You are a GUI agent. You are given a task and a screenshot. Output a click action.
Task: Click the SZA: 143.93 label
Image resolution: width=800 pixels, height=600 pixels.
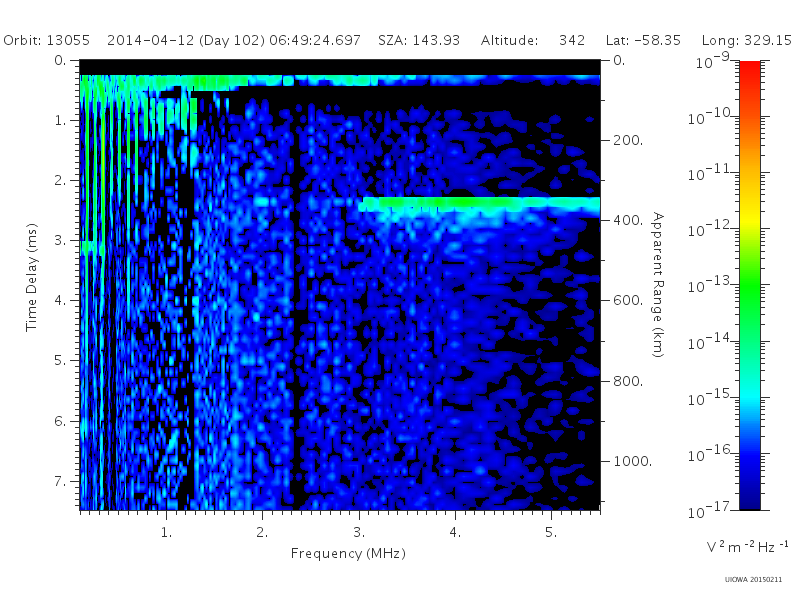pyautogui.click(x=419, y=40)
